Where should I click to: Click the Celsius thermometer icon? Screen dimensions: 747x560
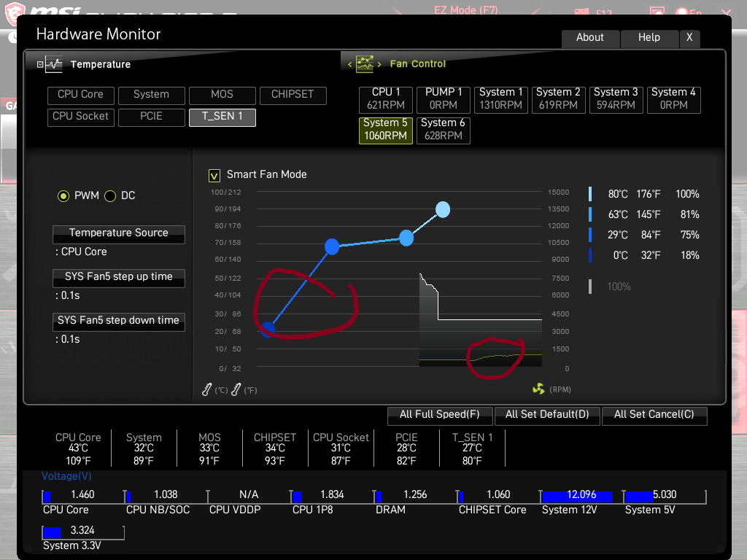coord(206,389)
